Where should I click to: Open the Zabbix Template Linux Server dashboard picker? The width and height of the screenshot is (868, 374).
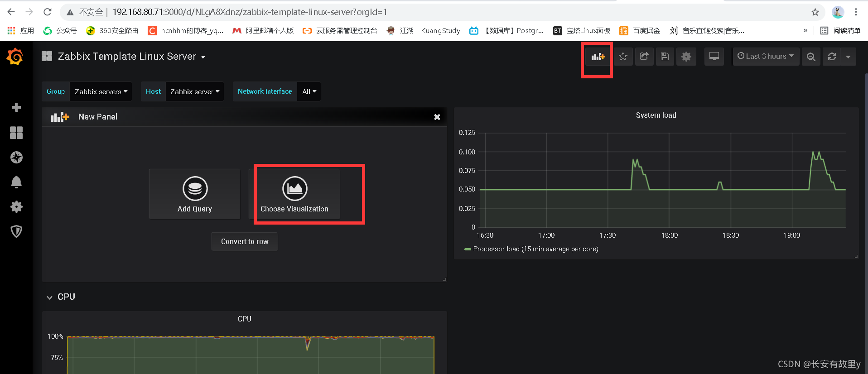pos(124,57)
